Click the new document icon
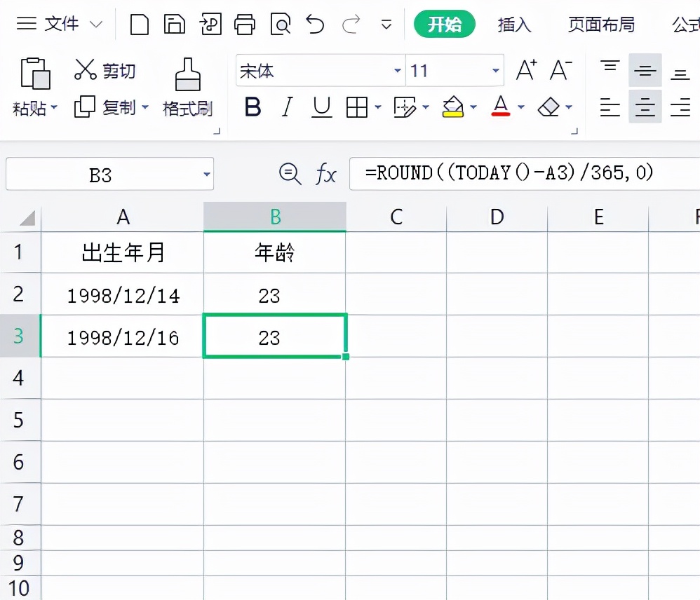 (139, 23)
